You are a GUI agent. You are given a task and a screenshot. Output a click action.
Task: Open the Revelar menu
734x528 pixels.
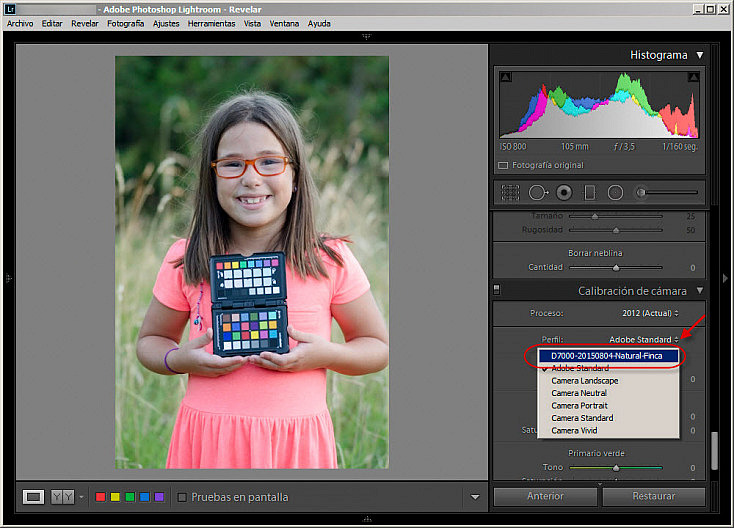[85, 23]
